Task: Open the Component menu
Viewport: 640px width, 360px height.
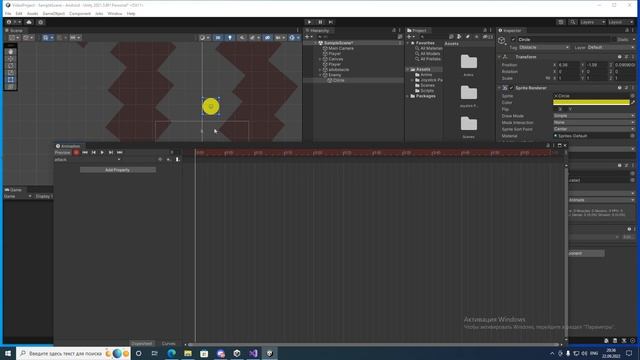Action: (80, 13)
